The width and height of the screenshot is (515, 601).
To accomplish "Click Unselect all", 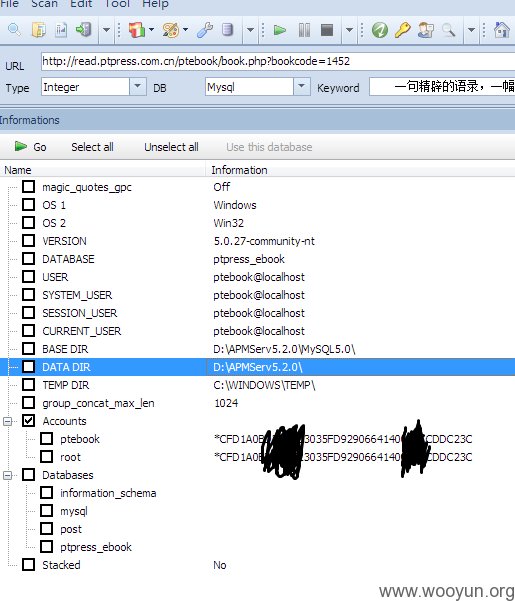I will pos(171,147).
